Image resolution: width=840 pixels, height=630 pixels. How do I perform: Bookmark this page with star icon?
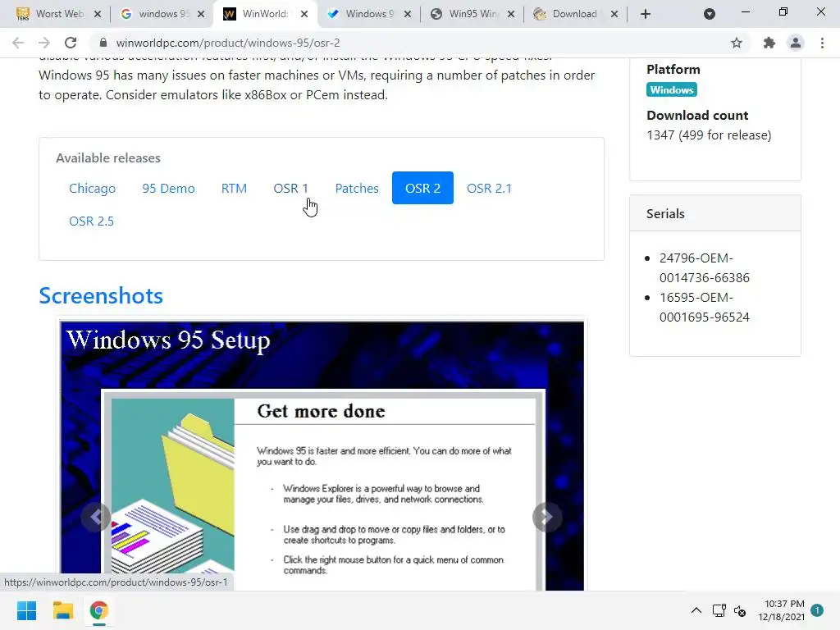point(737,43)
